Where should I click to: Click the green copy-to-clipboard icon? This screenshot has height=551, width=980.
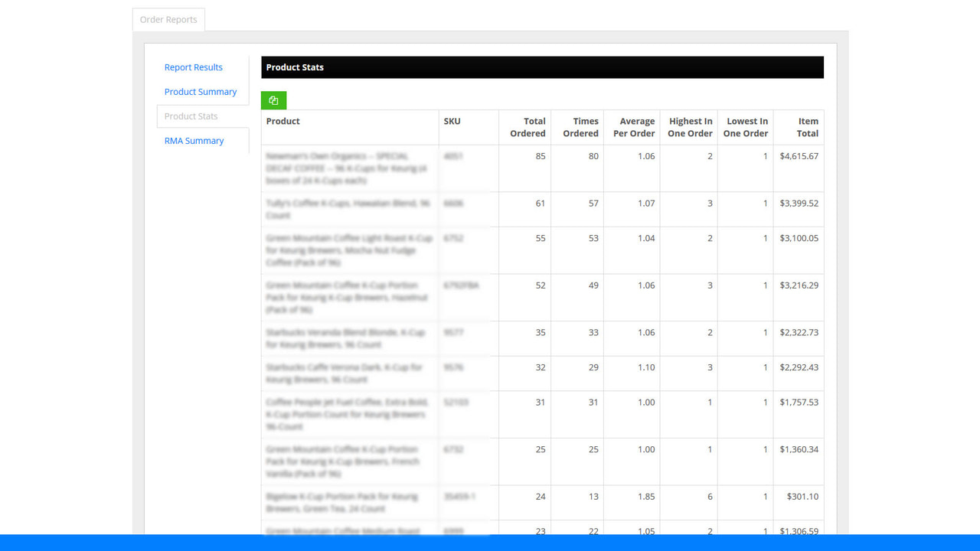(273, 99)
